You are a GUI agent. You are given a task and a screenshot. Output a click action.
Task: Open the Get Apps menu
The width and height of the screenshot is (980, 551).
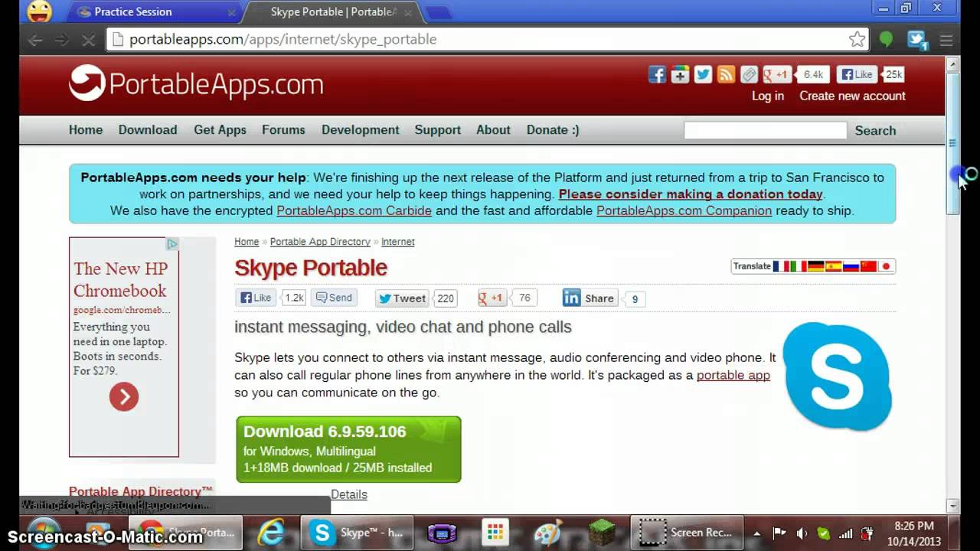tap(220, 130)
